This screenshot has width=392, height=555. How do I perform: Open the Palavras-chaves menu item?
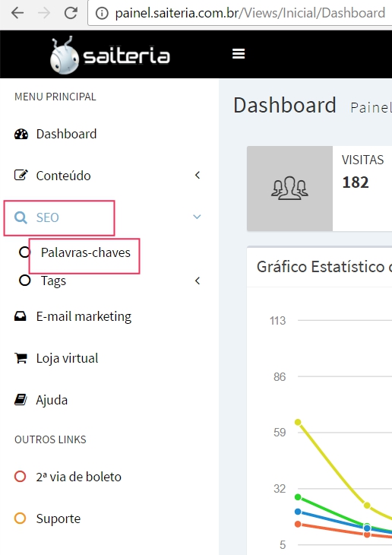click(86, 252)
